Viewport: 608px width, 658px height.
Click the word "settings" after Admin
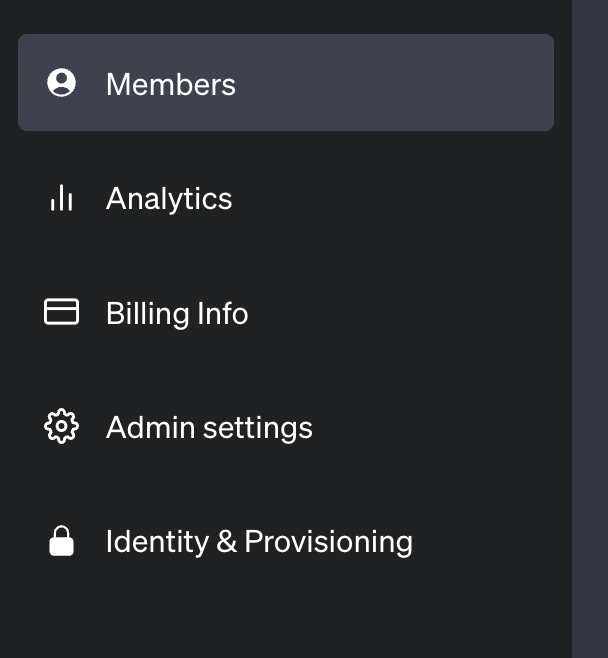pos(258,428)
